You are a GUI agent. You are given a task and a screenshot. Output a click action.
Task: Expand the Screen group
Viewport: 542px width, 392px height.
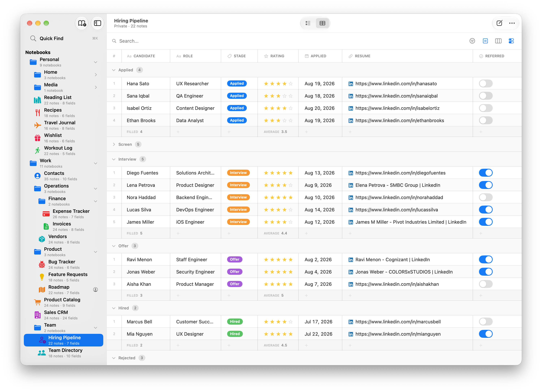114,145
